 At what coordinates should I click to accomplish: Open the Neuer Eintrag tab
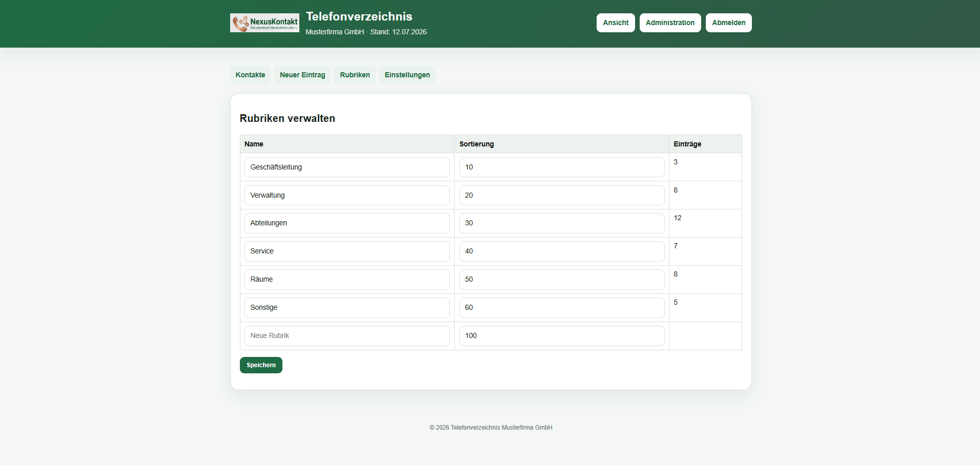(x=302, y=75)
